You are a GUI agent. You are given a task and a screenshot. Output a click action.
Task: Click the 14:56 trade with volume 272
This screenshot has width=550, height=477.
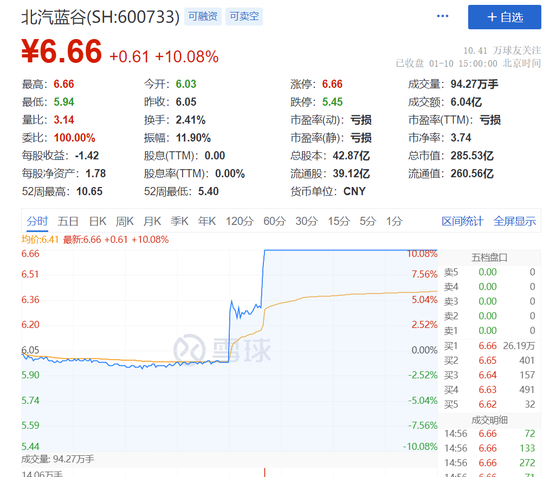coord(489,463)
